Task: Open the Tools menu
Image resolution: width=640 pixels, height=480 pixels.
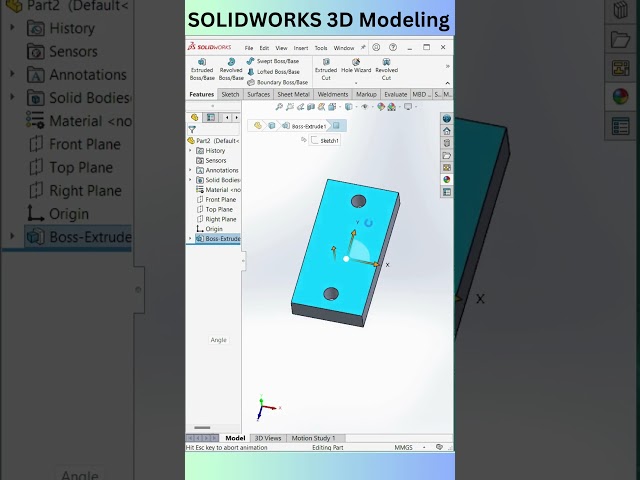Action: pos(321,48)
